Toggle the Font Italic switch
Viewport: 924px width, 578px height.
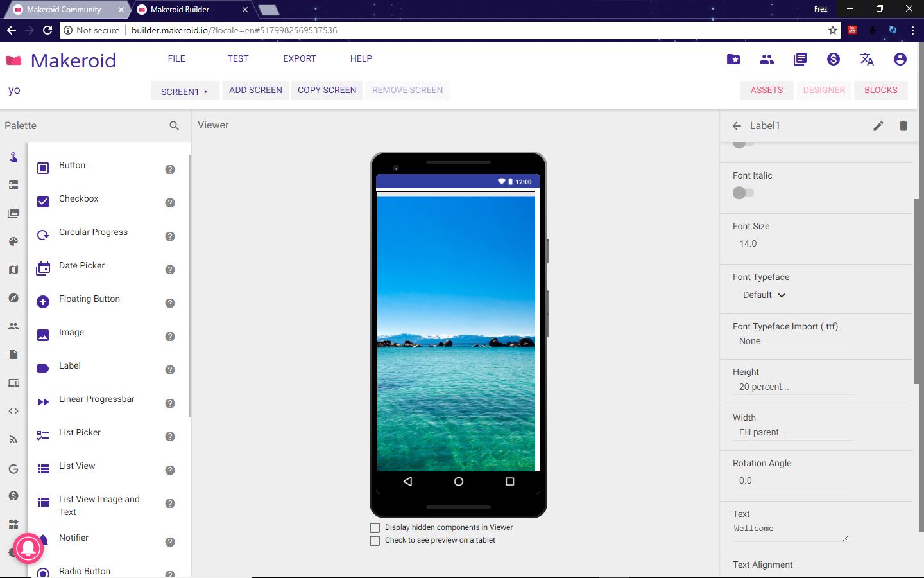coord(742,193)
